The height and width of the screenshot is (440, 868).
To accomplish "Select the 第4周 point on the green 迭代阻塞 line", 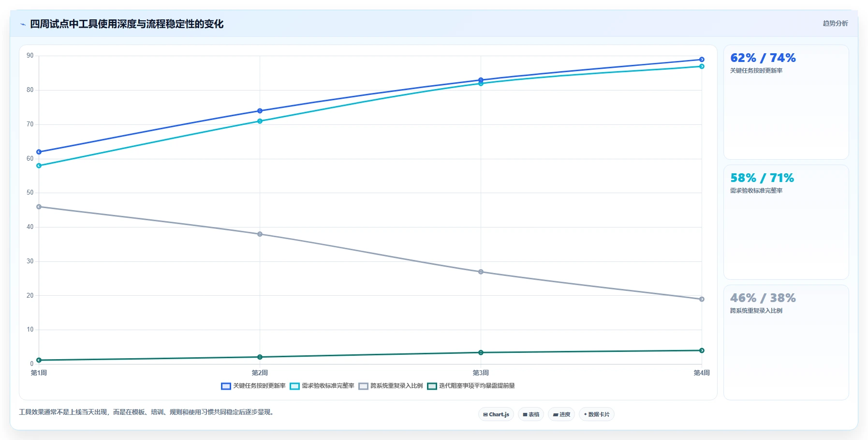I will pyautogui.click(x=702, y=350).
